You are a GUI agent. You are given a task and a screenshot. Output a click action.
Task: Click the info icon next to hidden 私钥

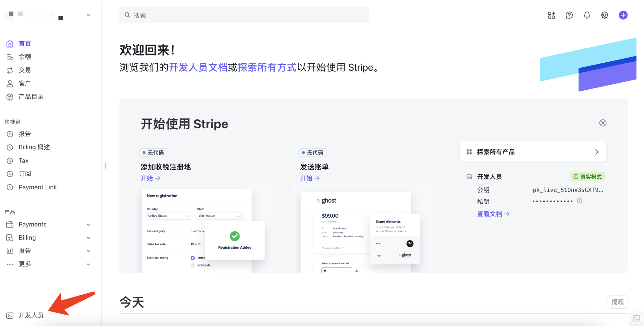point(580,201)
